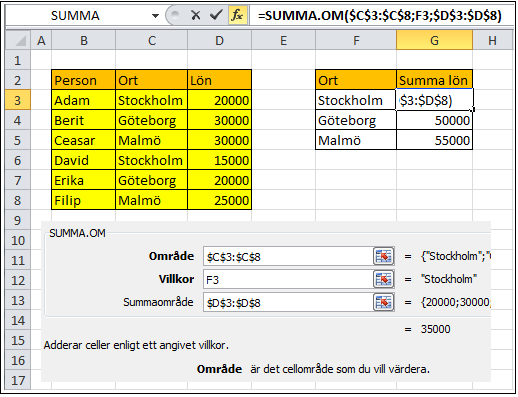
Task: Select column D header
Action: pos(219,40)
